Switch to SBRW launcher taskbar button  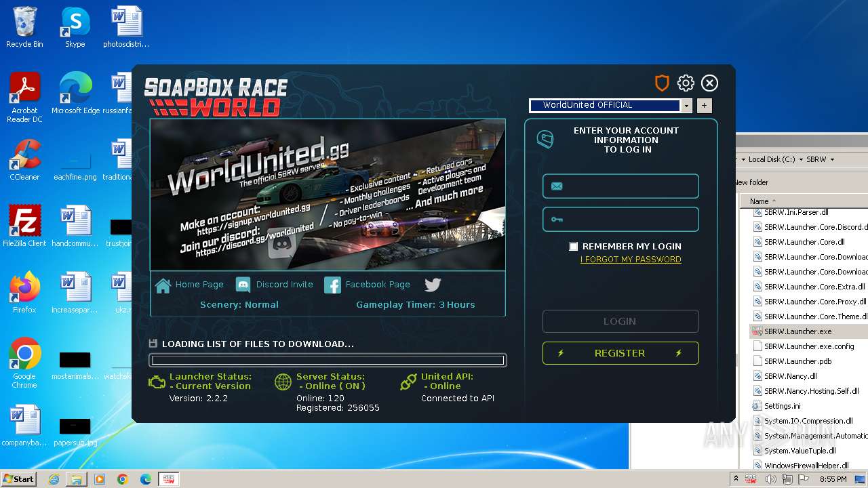pos(168,479)
